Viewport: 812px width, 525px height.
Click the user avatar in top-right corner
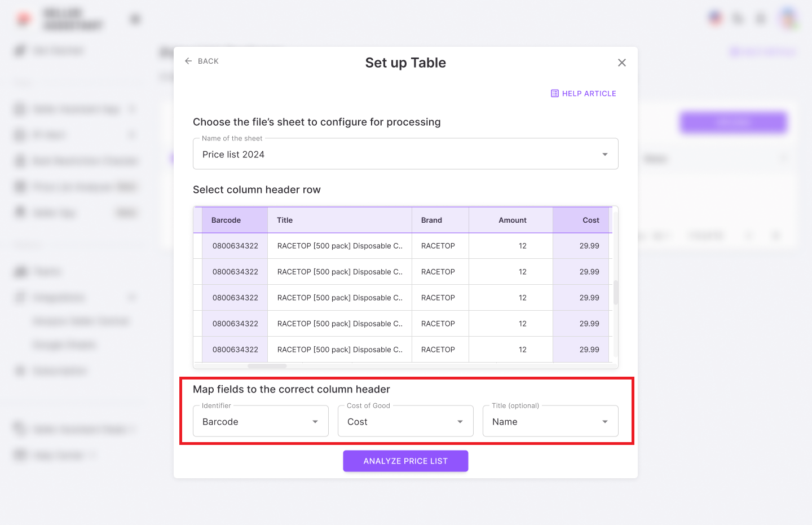pyautogui.click(x=788, y=18)
